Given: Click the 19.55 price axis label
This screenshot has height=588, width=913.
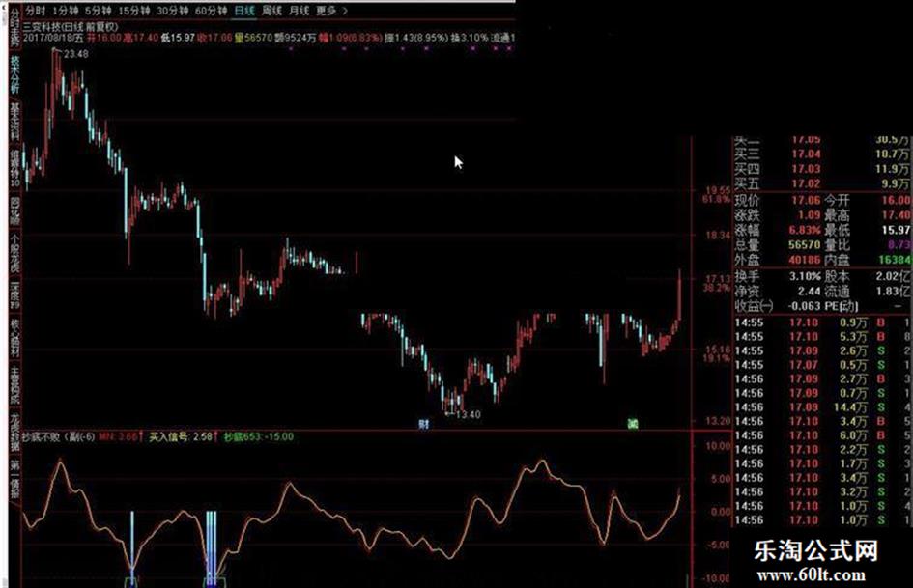Looking at the screenshot, I should click(717, 190).
